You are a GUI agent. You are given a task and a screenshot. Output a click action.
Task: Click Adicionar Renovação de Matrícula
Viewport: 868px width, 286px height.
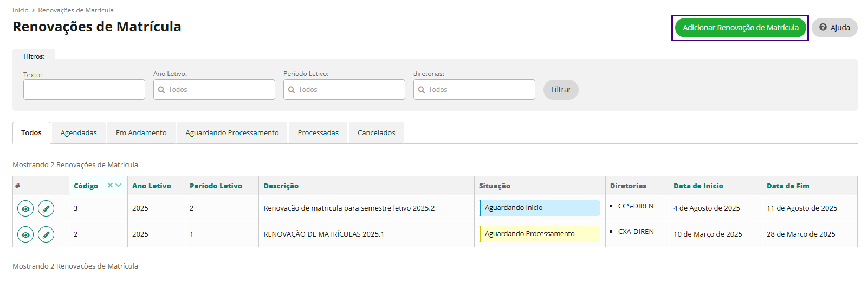[740, 28]
